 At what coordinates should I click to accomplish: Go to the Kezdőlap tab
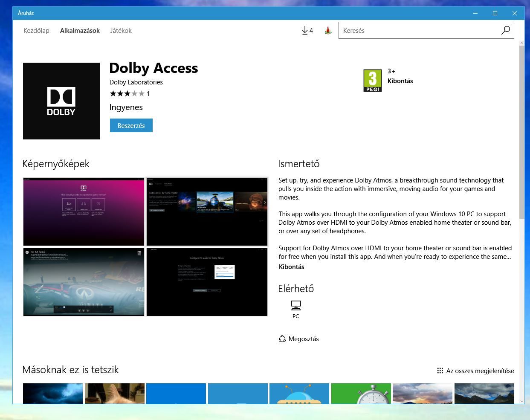coord(36,31)
